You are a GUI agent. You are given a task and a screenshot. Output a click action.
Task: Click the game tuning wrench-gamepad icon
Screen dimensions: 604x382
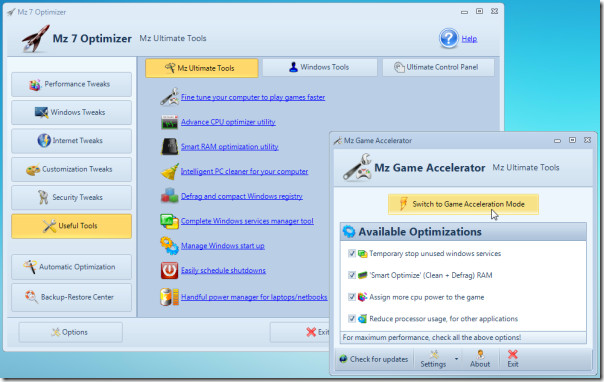169,97
